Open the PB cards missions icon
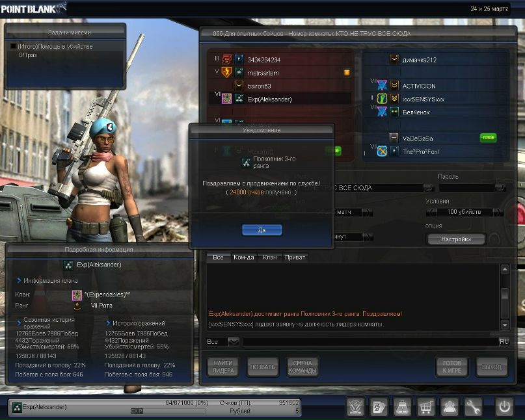The width and height of the screenshot is (525, 420). pyautogui.click(x=379, y=406)
